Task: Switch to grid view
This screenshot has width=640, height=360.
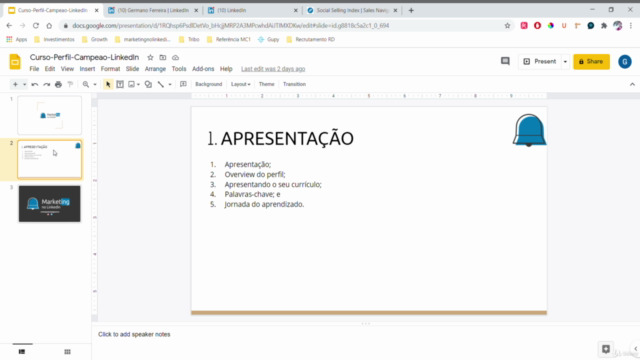Action: pos(67,351)
